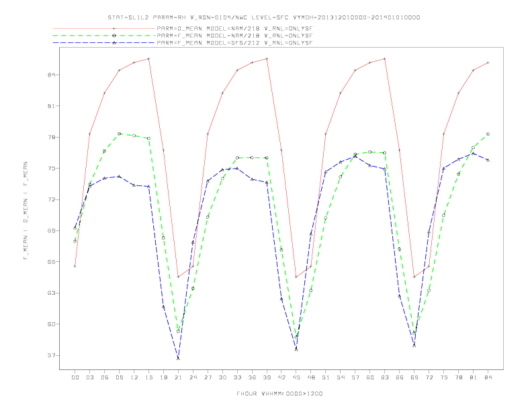Image resolution: width=532 pixels, height=411 pixels.
Task: Click the y-axis tick label 69
Action: pos(51,230)
